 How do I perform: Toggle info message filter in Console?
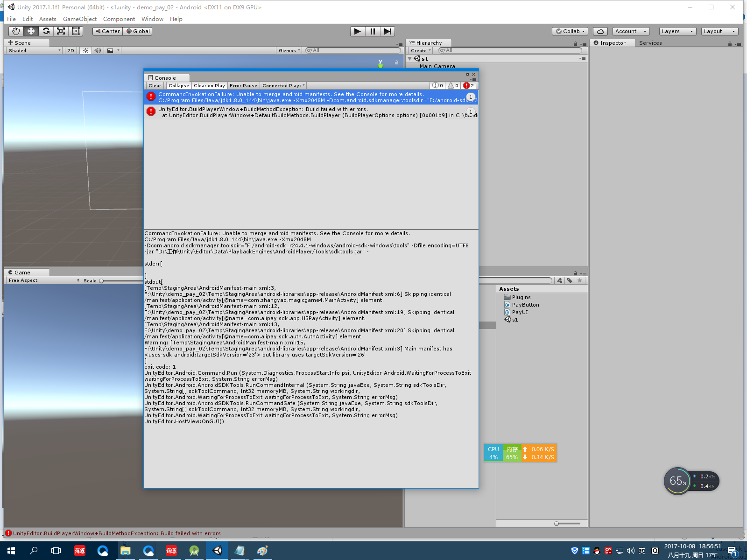click(x=437, y=85)
